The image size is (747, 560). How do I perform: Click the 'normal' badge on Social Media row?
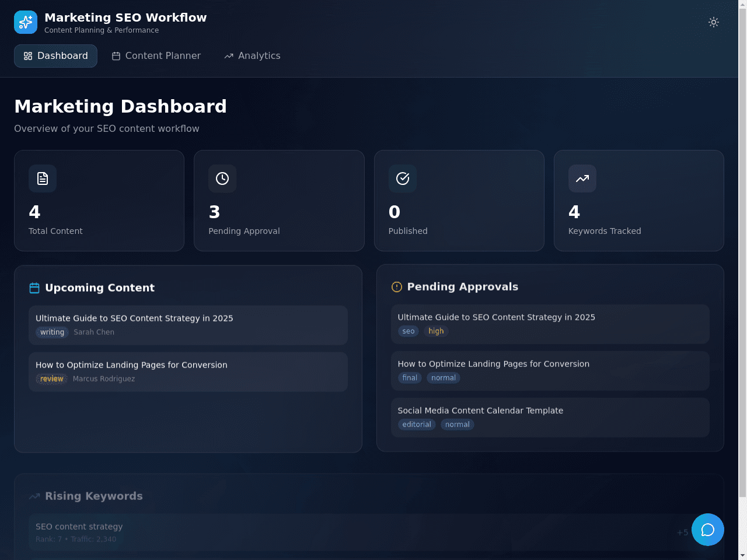[x=458, y=425]
